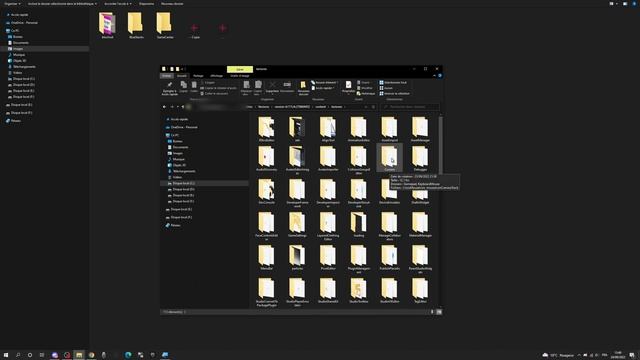
Task: Switch to large icons view in status bar
Action: (x=439, y=312)
